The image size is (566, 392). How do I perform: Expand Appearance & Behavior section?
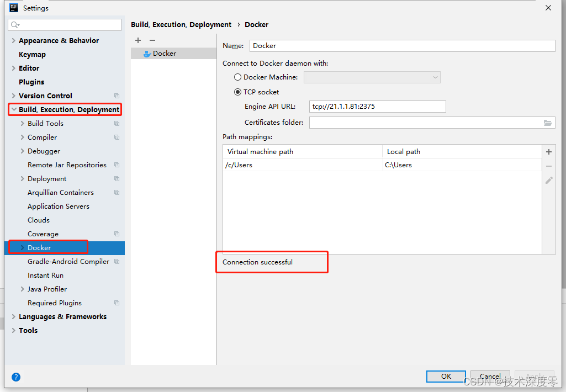(x=13, y=40)
